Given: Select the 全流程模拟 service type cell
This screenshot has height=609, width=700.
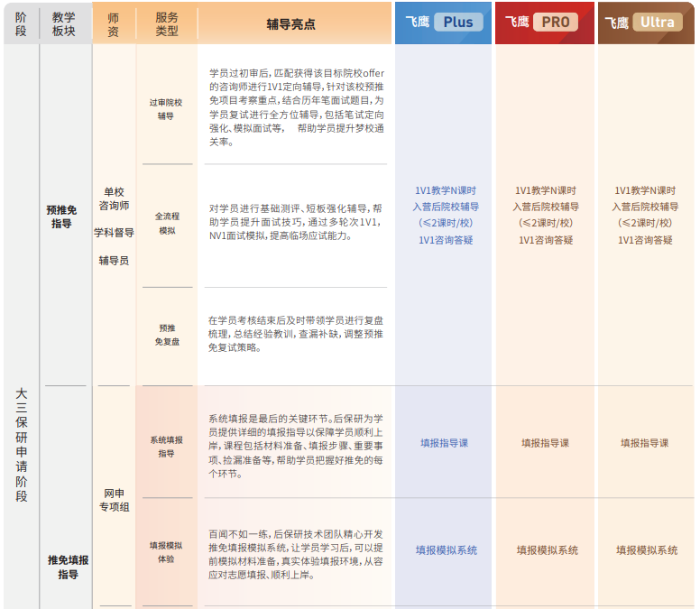Looking at the screenshot, I should [x=167, y=224].
